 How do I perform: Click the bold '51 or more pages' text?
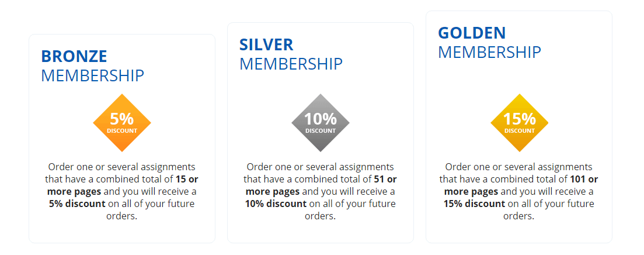pyautogui.click(x=321, y=185)
